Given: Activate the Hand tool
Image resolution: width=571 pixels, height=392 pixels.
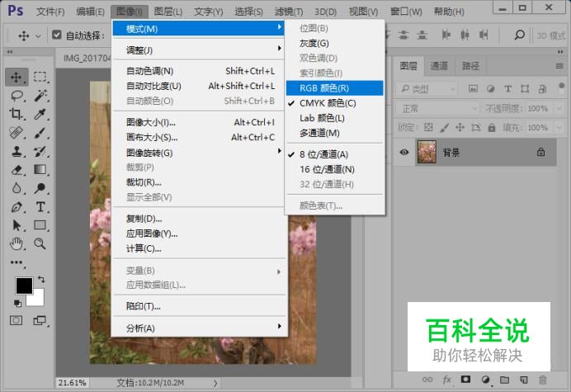Looking at the screenshot, I should pyautogui.click(x=17, y=243).
